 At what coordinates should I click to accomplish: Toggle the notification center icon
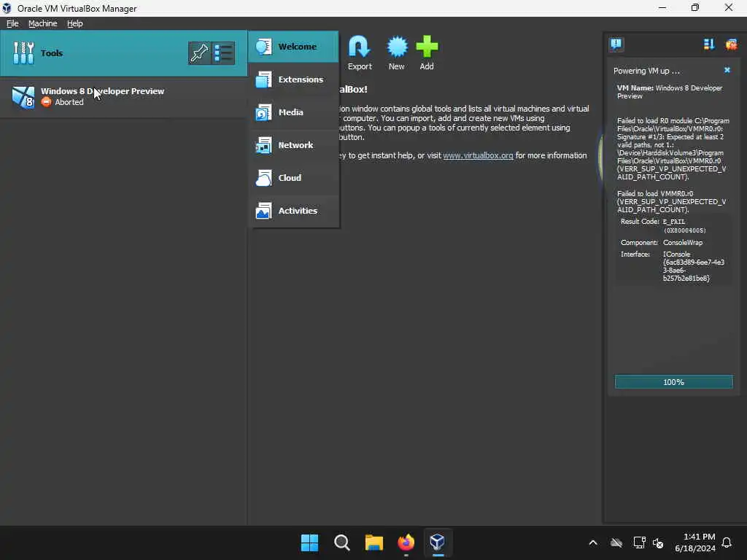pos(616,44)
